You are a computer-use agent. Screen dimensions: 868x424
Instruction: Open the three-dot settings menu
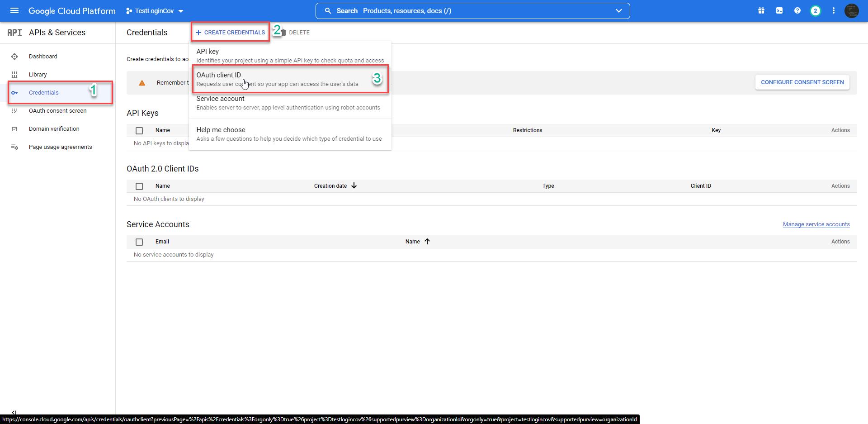[x=834, y=11]
